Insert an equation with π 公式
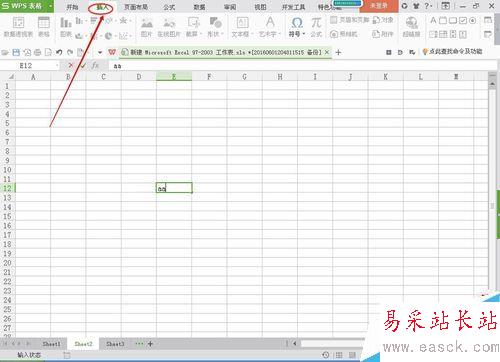 click(316, 27)
